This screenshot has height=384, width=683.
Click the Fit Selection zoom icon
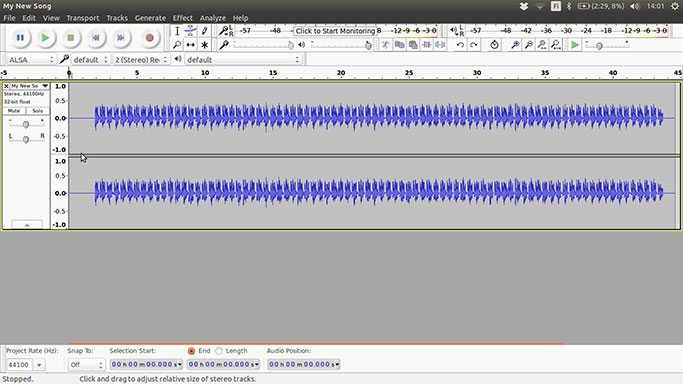[542, 45]
